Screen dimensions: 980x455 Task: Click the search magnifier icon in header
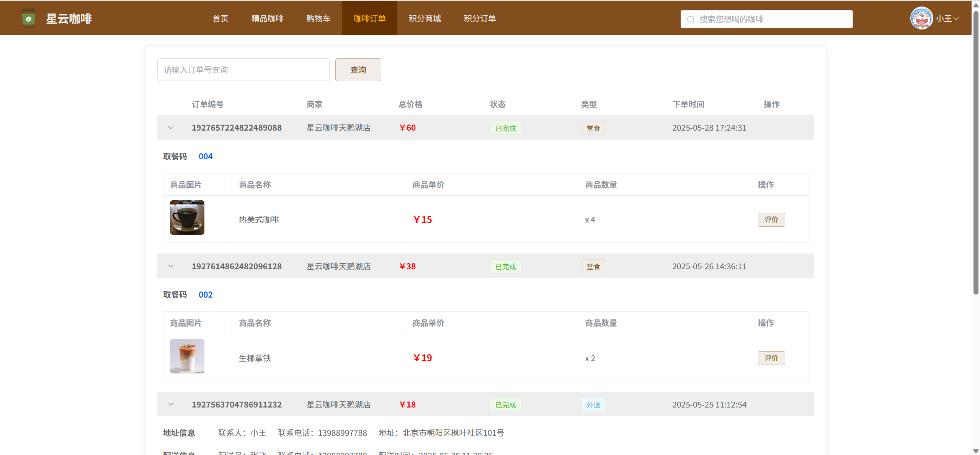pyautogui.click(x=691, y=19)
